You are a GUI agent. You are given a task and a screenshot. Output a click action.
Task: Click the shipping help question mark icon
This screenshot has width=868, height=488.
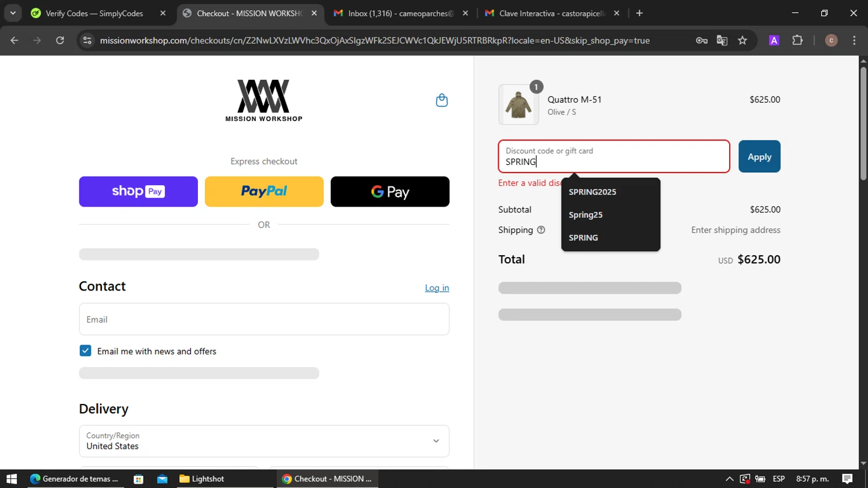(x=541, y=230)
